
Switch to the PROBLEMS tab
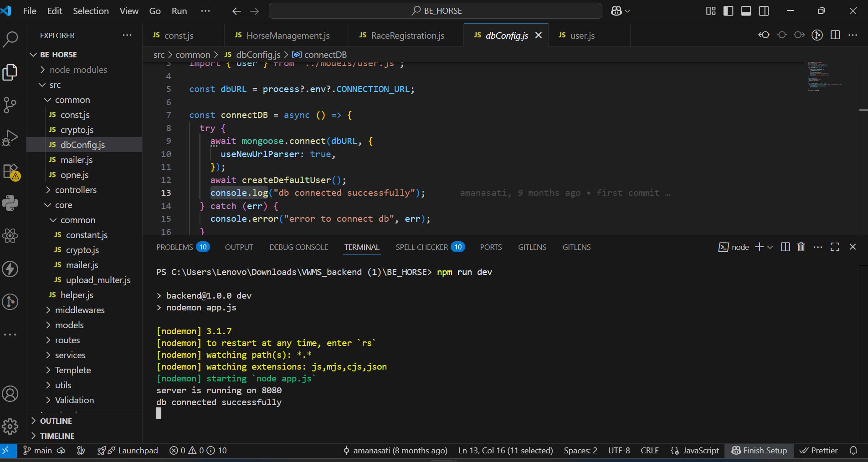coord(175,247)
